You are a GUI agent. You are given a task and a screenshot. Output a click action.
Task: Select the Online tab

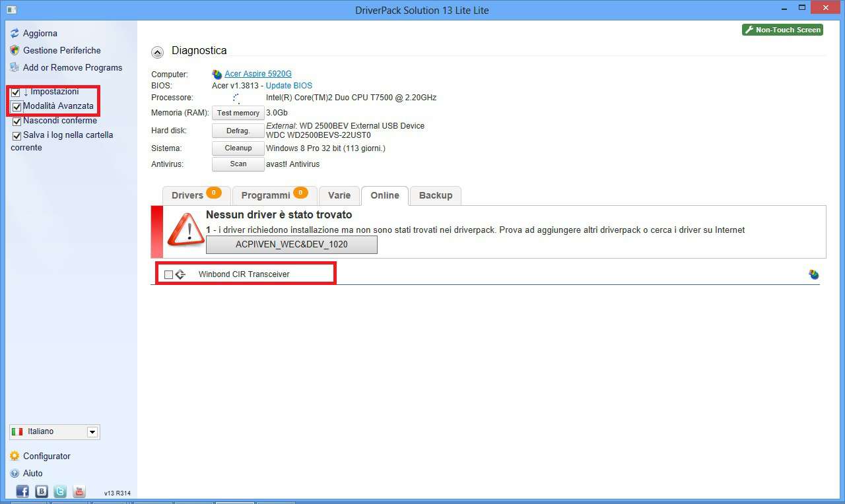(385, 195)
